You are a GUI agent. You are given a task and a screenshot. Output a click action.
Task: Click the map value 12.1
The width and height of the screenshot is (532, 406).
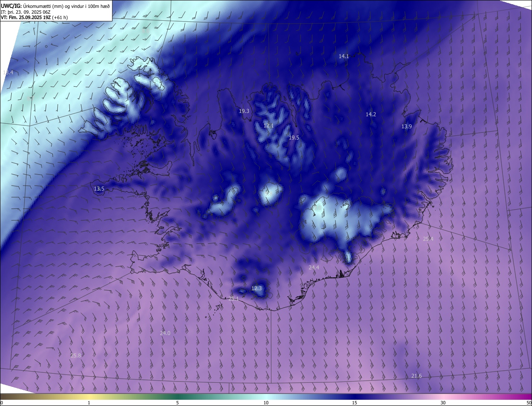tap(268, 125)
